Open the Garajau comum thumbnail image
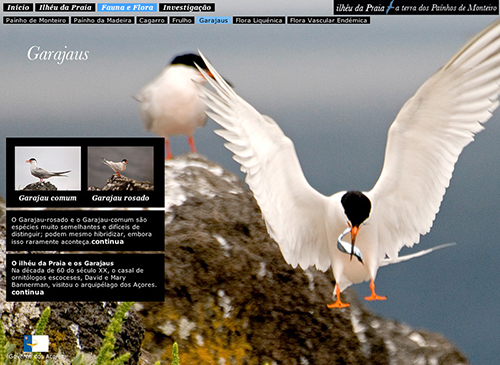The width and height of the screenshot is (500, 365). 48,168
